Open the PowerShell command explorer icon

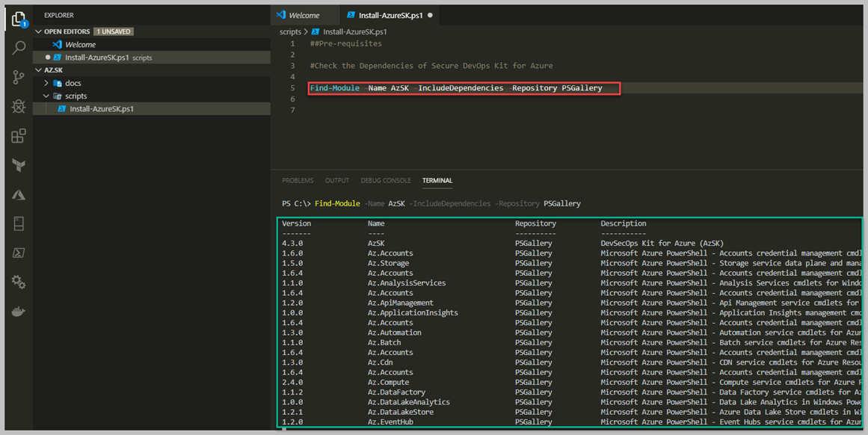(19, 253)
